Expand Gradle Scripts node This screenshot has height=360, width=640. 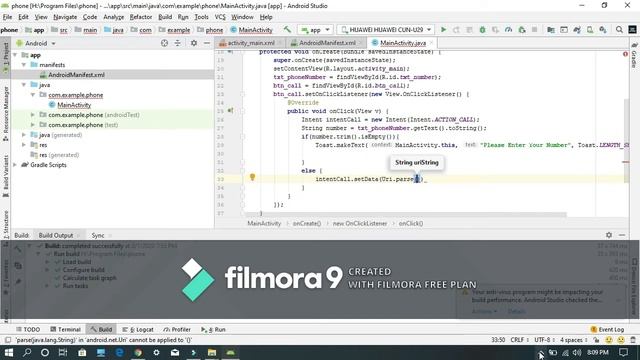coord(15,165)
